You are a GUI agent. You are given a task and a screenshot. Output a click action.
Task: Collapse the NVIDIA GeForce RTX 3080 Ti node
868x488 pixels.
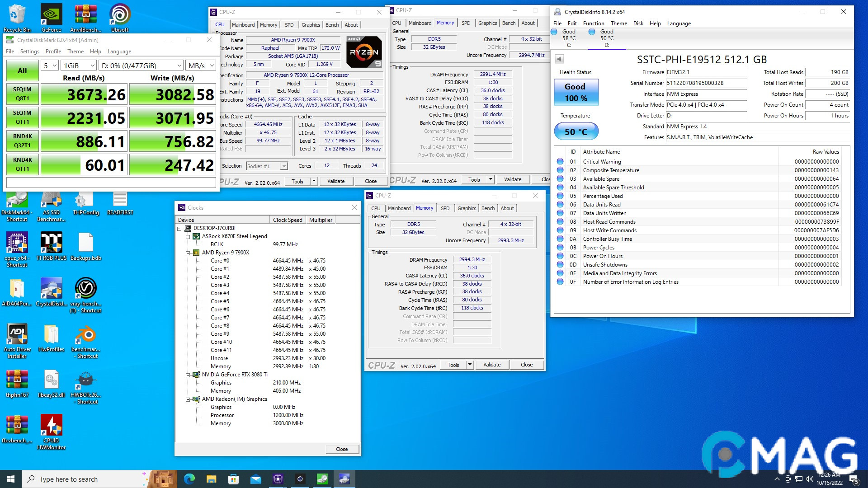pyautogui.click(x=188, y=375)
